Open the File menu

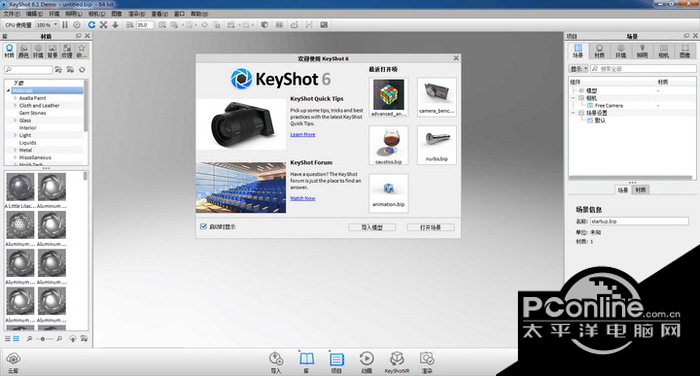click(12, 14)
